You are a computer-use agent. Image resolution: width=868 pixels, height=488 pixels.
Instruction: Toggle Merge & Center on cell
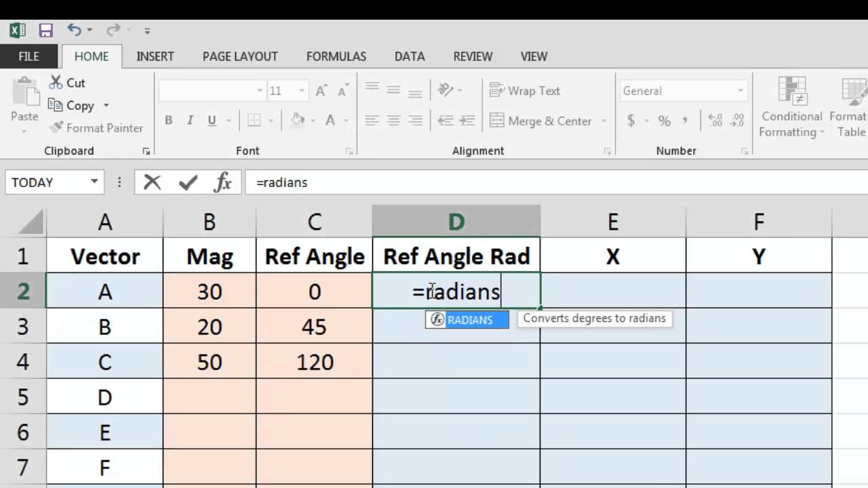[x=542, y=121]
